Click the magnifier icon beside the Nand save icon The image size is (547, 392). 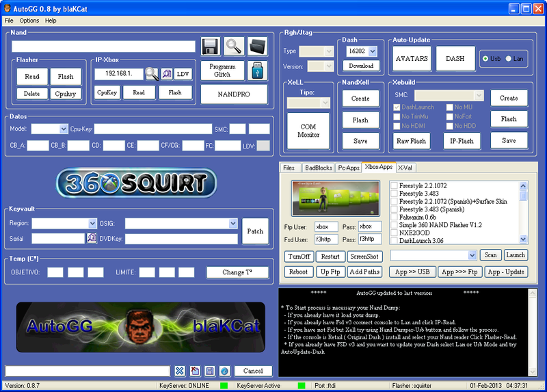(235, 46)
